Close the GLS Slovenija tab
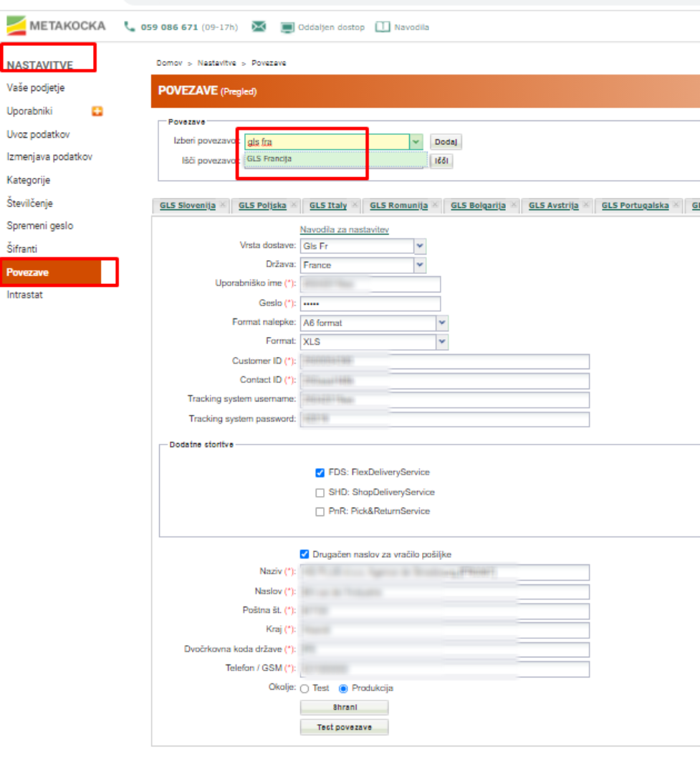The height and width of the screenshot is (770, 700). 223,205
